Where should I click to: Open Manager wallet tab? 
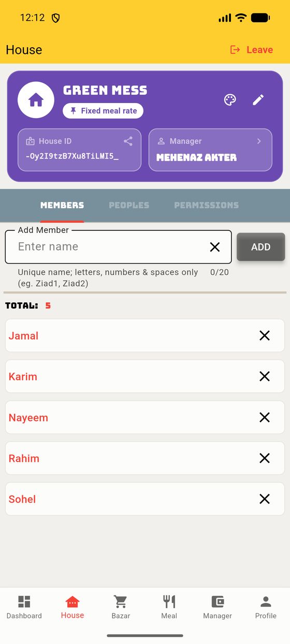click(x=218, y=607)
